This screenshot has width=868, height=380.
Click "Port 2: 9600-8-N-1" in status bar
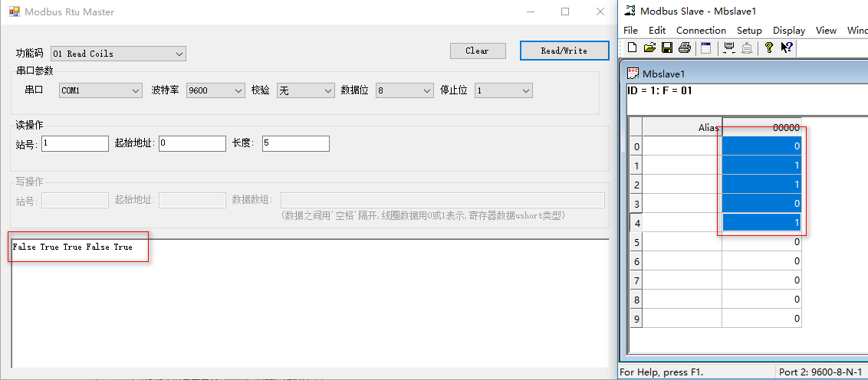820,372
